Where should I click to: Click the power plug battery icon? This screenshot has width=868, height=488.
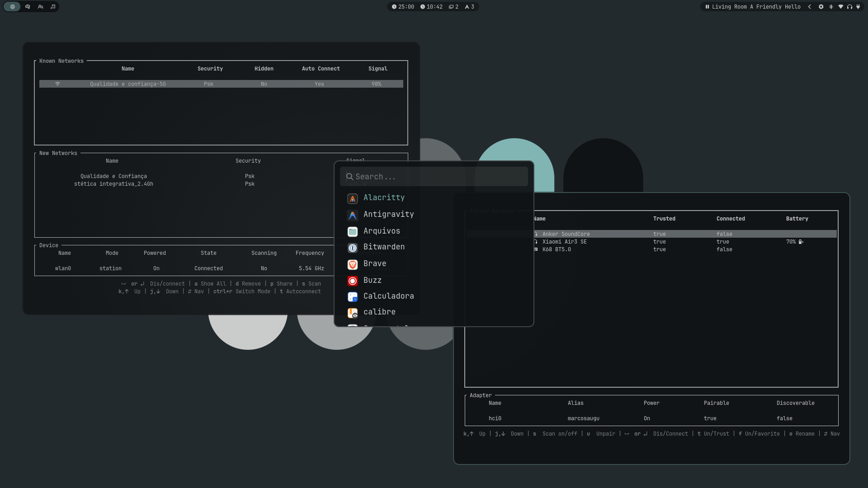click(x=858, y=7)
